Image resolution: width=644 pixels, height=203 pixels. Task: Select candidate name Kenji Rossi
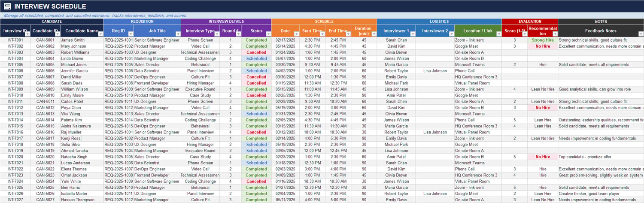[x=82, y=138]
